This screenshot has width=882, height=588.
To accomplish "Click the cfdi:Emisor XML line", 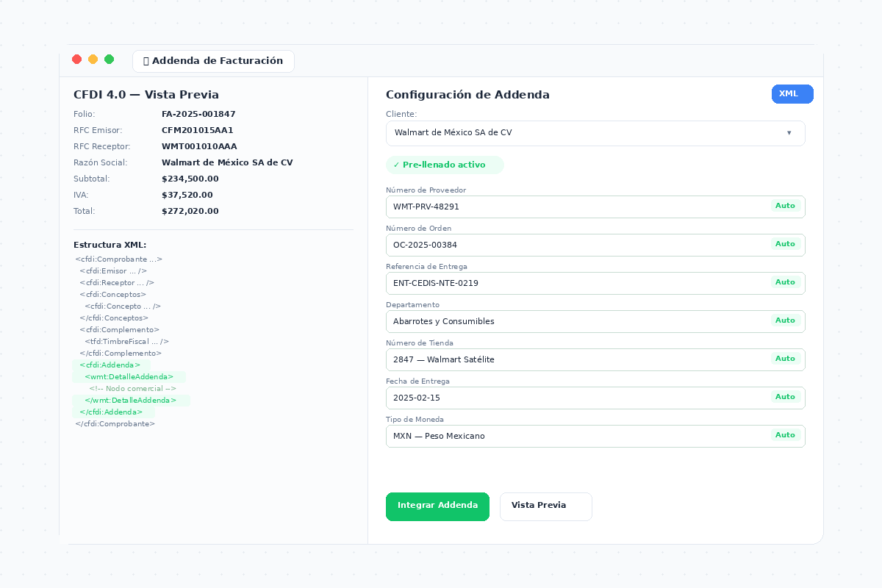I will [113, 271].
